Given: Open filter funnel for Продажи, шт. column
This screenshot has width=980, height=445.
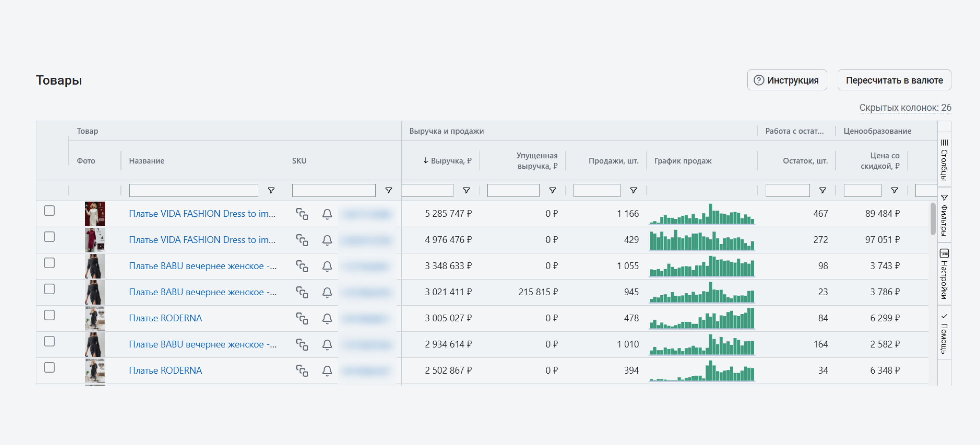Looking at the screenshot, I should [633, 190].
